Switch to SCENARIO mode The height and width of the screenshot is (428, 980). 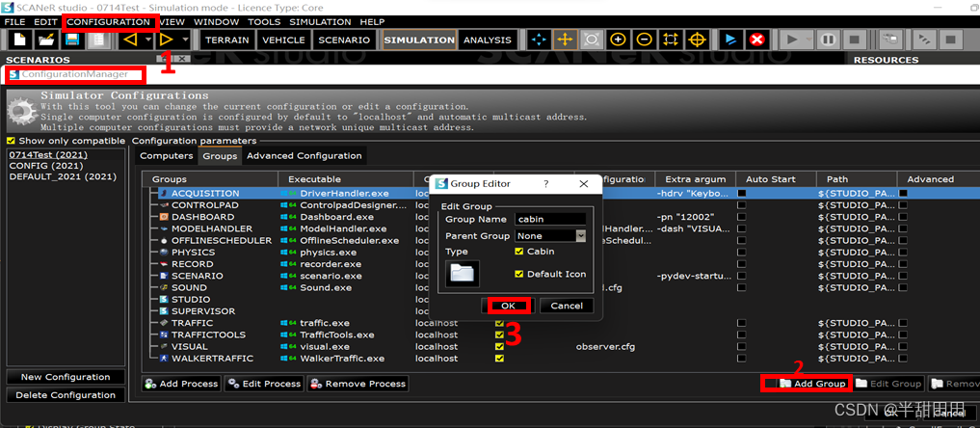coord(344,40)
